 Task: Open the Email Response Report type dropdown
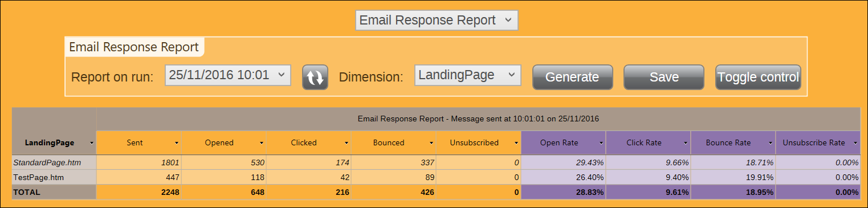(437, 21)
